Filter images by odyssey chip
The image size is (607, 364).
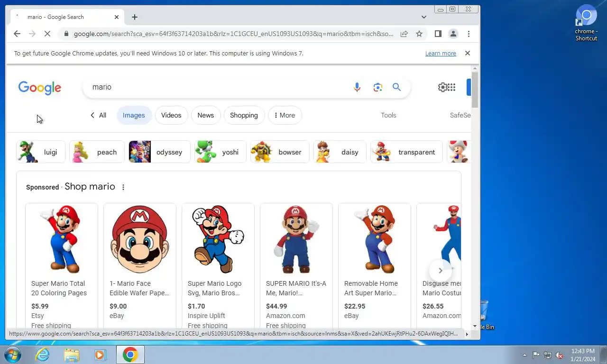pyautogui.click(x=159, y=152)
